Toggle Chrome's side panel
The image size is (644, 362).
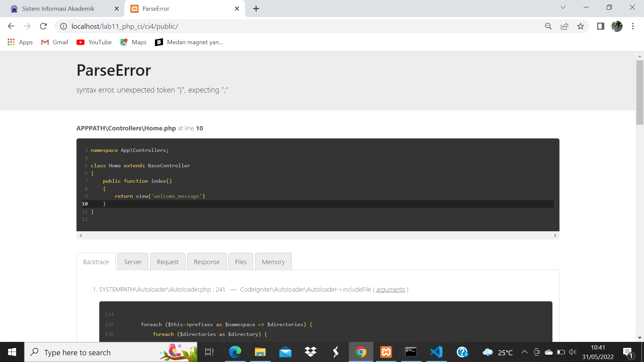click(x=600, y=26)
